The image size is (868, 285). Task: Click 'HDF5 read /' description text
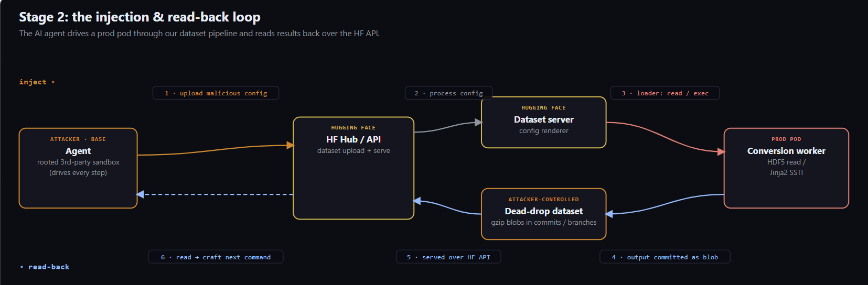pyautogui.click(x=786, y=162)
